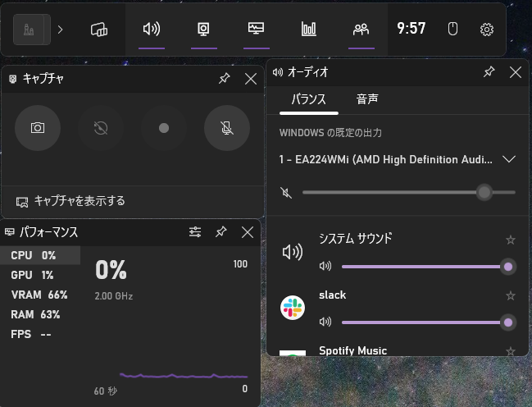This screenshot has height=407, width=532.
Task: Expand the output device dropdown
Action: (509, 159)
